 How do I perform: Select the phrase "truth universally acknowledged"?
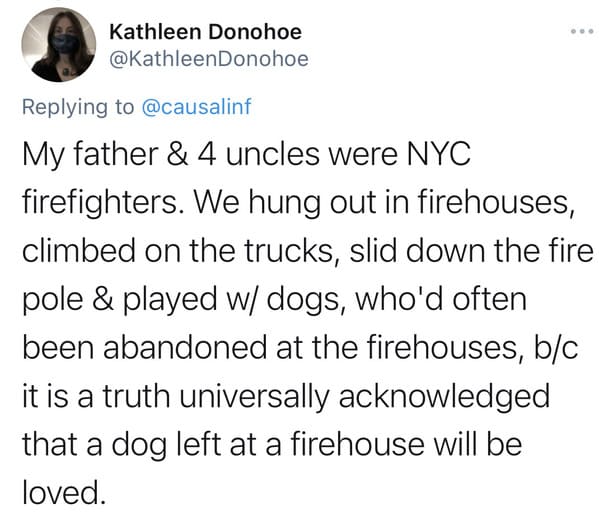click(326, 396)
